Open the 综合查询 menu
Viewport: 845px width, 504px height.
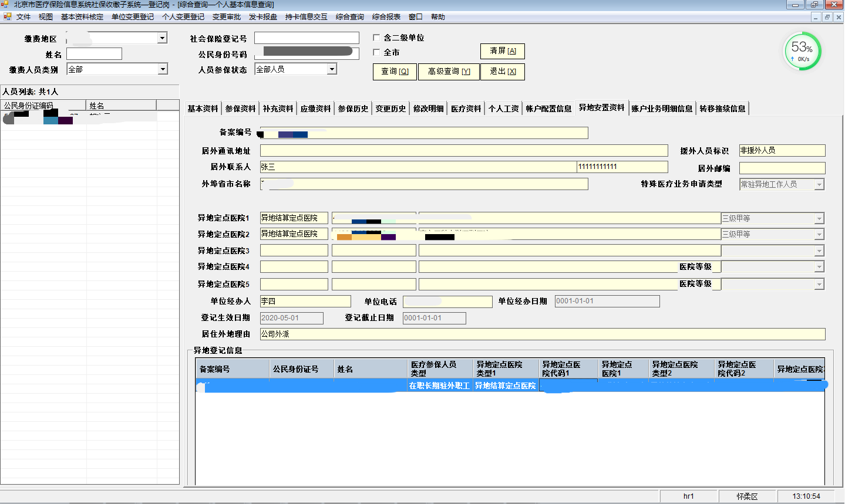pos(349,17)
